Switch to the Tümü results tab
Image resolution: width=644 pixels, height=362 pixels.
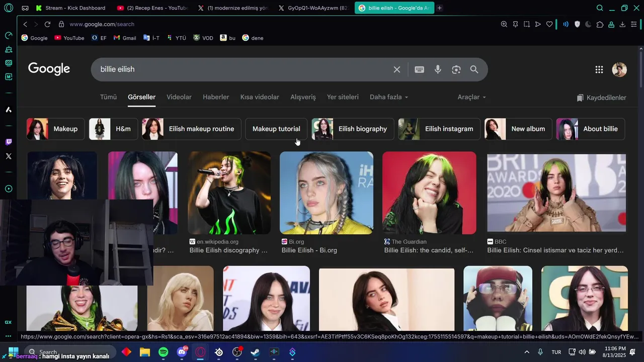(108, 97)
